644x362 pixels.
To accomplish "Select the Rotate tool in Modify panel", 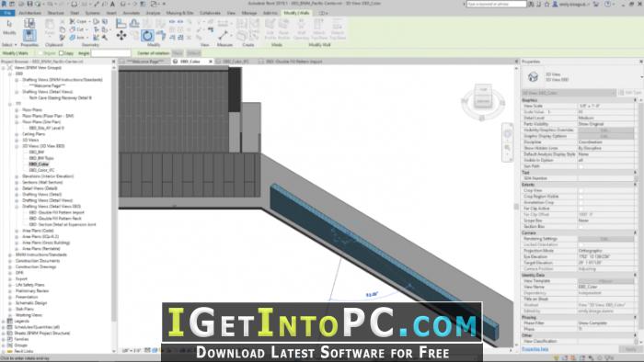I will pos(147,36).
